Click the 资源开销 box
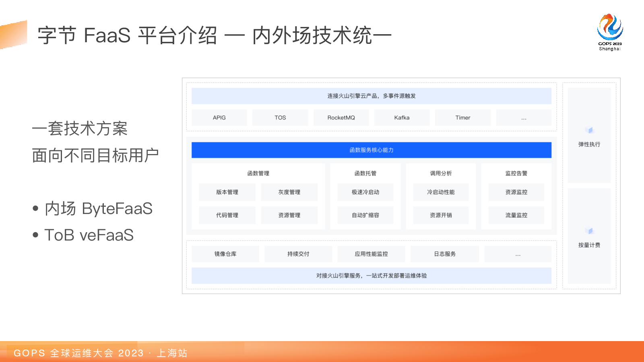Viewport: 644px width, 362px height. 441,215
